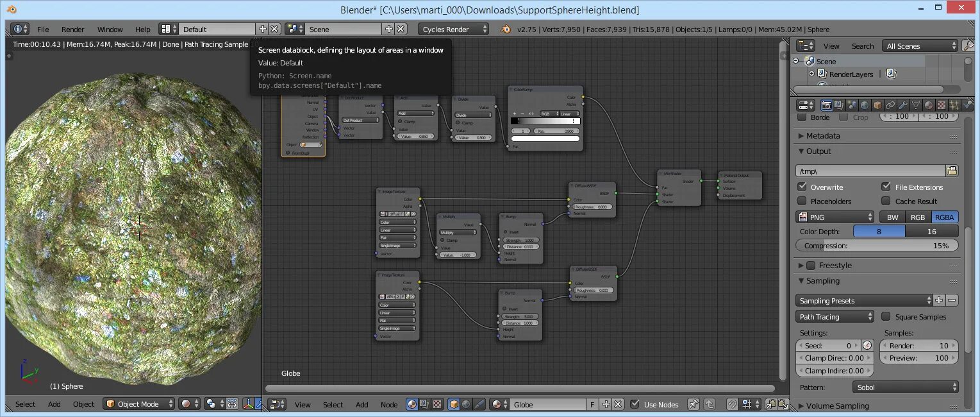Add a sampling preset
980x417 pixels.
point(939,300)
